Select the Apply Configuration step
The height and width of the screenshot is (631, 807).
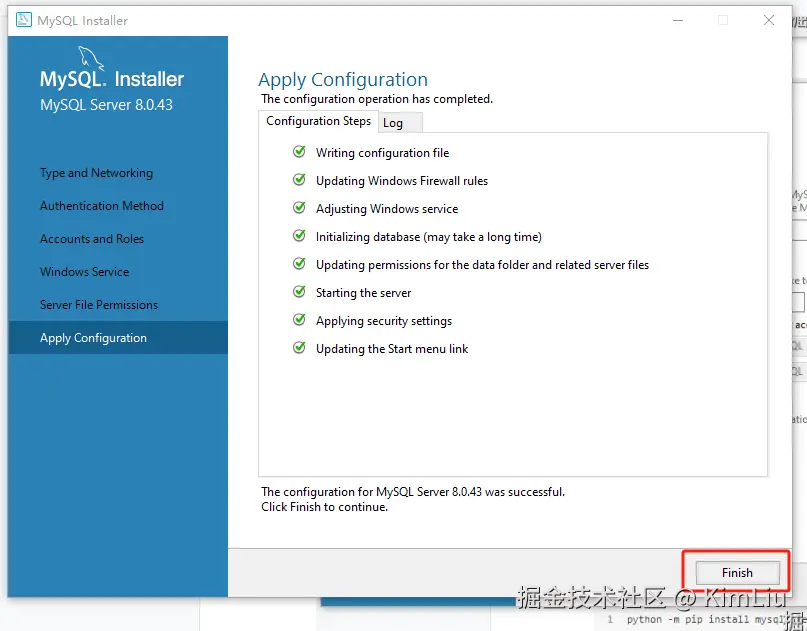click(x=118, y=338)
